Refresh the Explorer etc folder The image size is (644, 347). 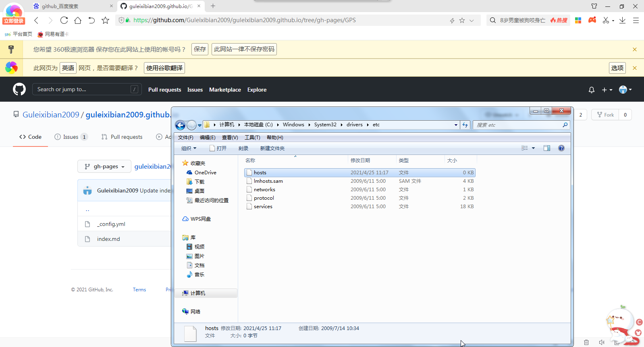point(465,125)
